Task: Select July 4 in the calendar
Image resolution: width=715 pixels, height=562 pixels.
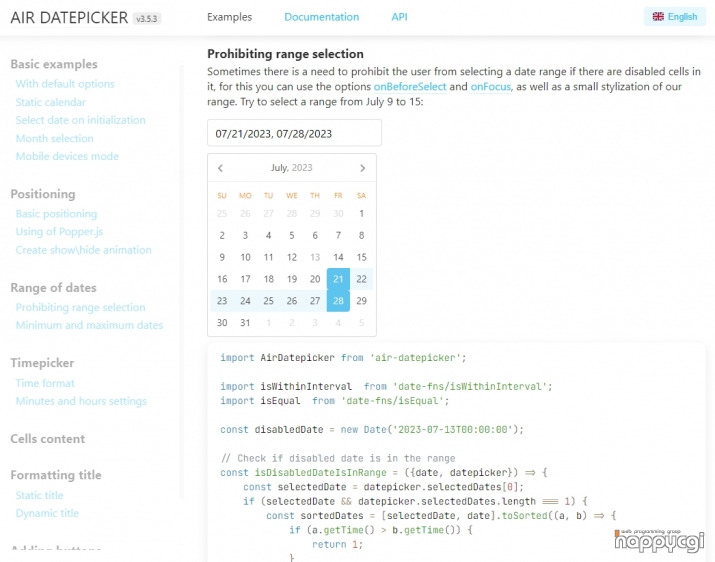Action: click(x=269, y=235)
